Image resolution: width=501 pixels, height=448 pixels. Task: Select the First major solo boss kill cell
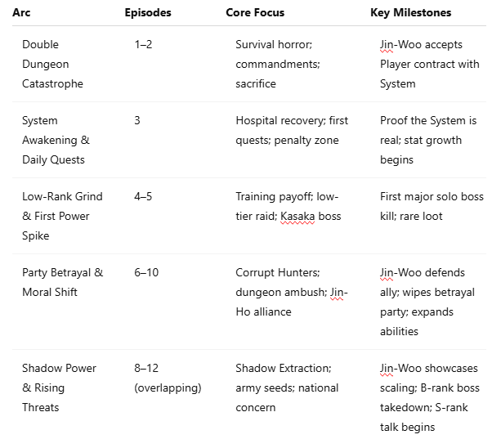click(432, 206)
